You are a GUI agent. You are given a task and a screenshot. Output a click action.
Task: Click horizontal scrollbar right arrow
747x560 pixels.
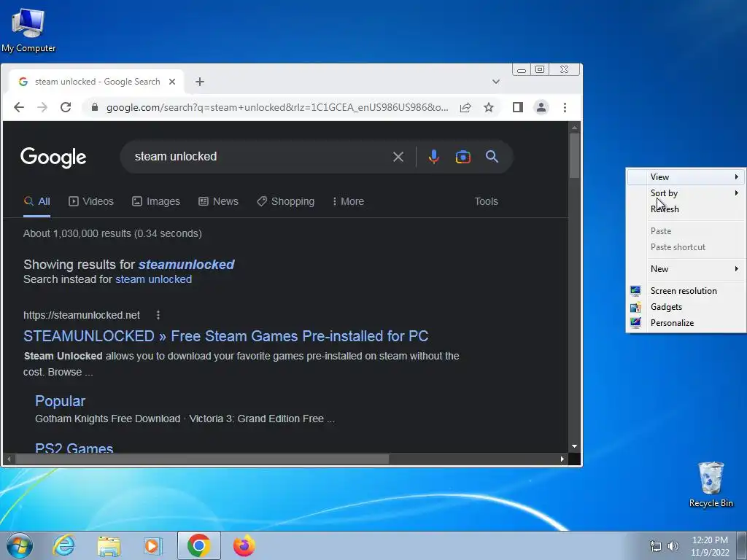[x=562, y=459]
